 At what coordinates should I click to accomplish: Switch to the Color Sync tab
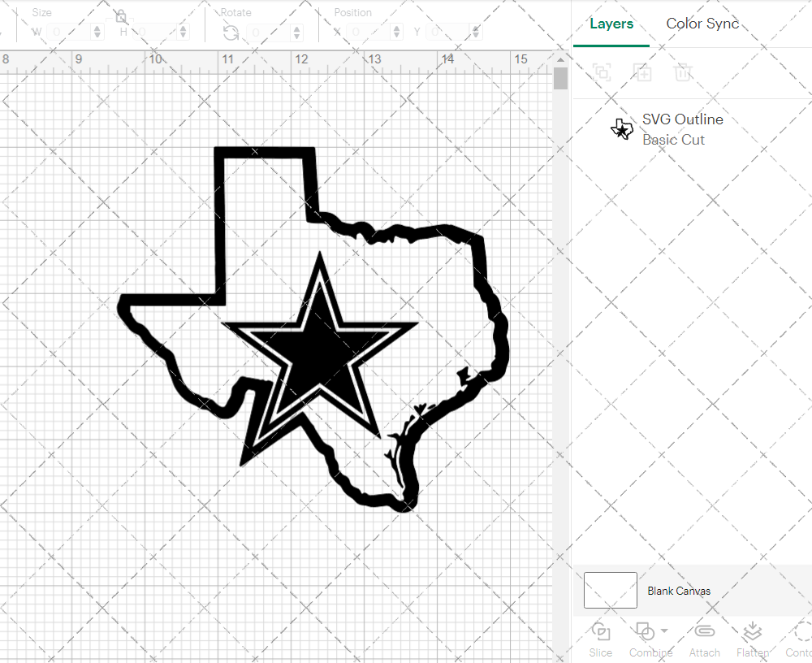coord(702,24)
